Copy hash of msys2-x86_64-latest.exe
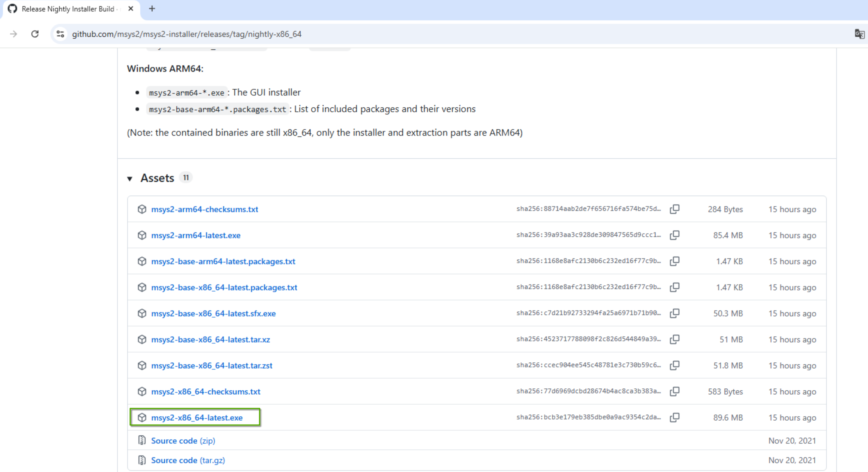This screenshot has height=472, width=868. point(675,417)
